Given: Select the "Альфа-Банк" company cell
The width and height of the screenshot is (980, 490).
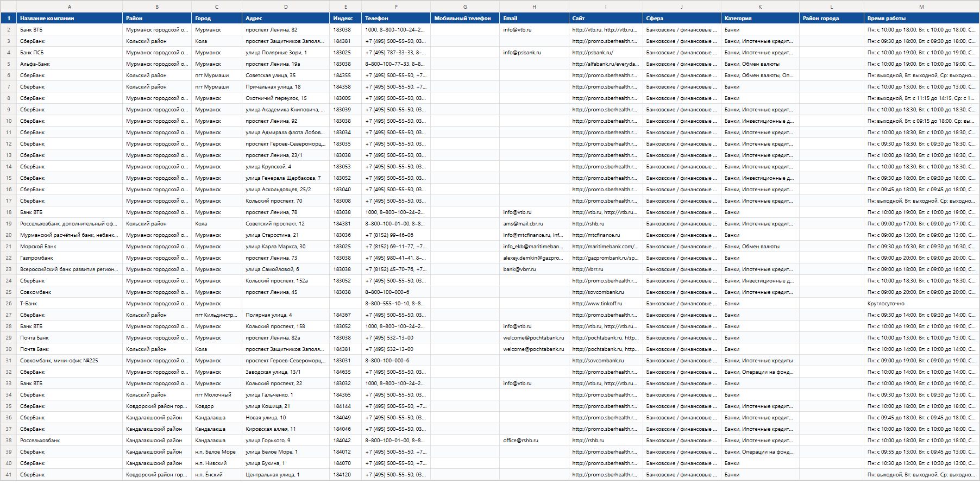Looking at the screenshot, I should [x=70, y=64].
